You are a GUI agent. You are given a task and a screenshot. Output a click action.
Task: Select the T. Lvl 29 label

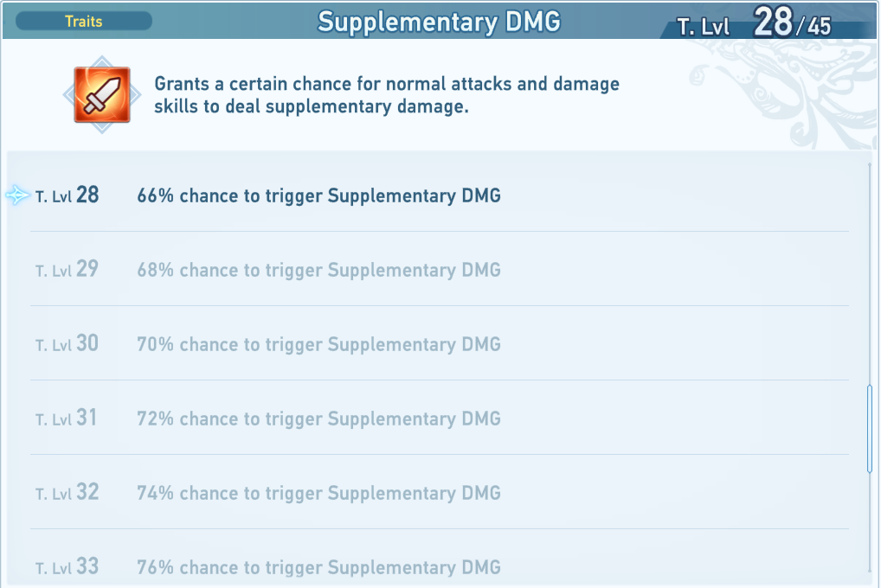pyautogui.click(x=68, y=270)
